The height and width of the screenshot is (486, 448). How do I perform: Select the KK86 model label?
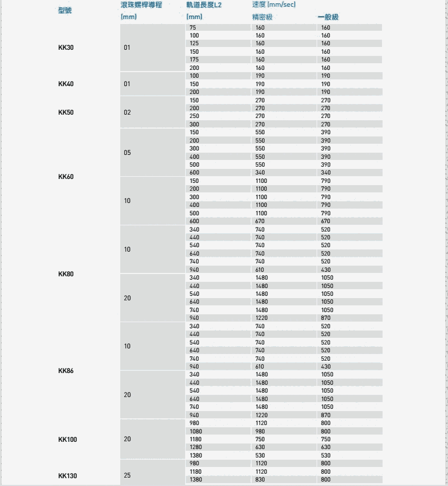[x=65, y=371]
